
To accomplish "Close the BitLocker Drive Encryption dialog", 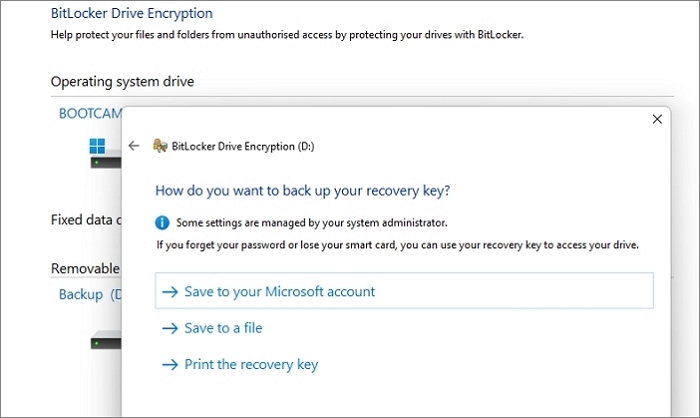I will click(x=657, y=119).
